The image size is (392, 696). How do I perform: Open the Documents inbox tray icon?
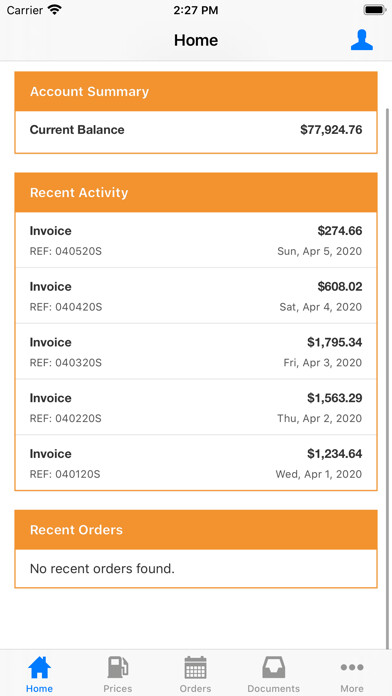(273, 667)
